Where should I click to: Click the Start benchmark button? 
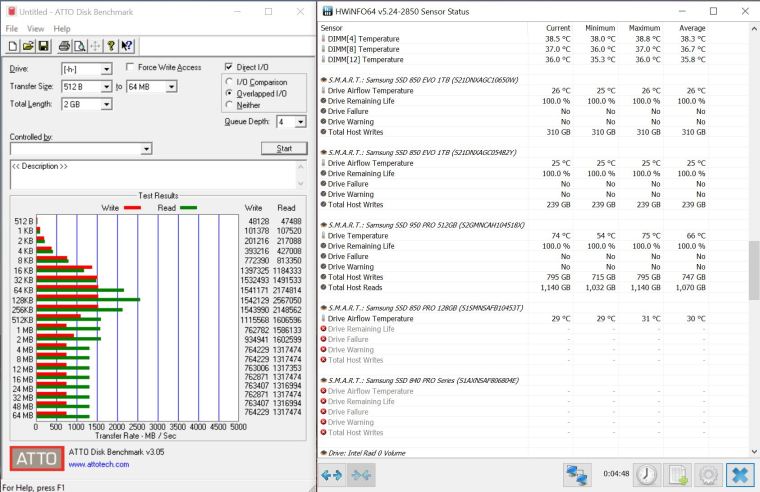click(284, 148)
